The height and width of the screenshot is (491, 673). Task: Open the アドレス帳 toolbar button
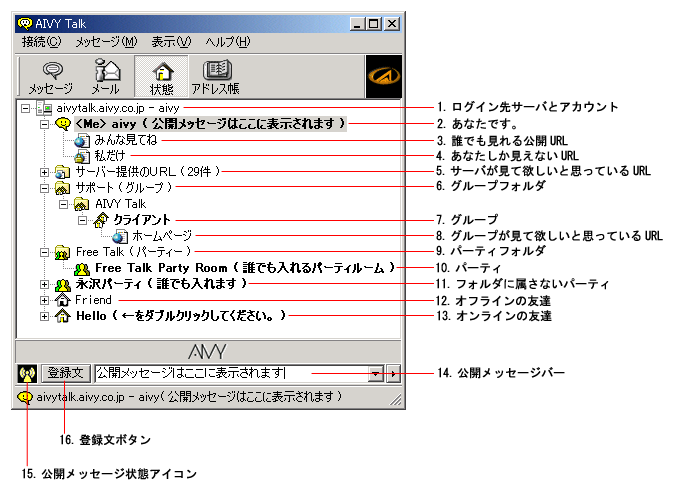pos(215,77)
